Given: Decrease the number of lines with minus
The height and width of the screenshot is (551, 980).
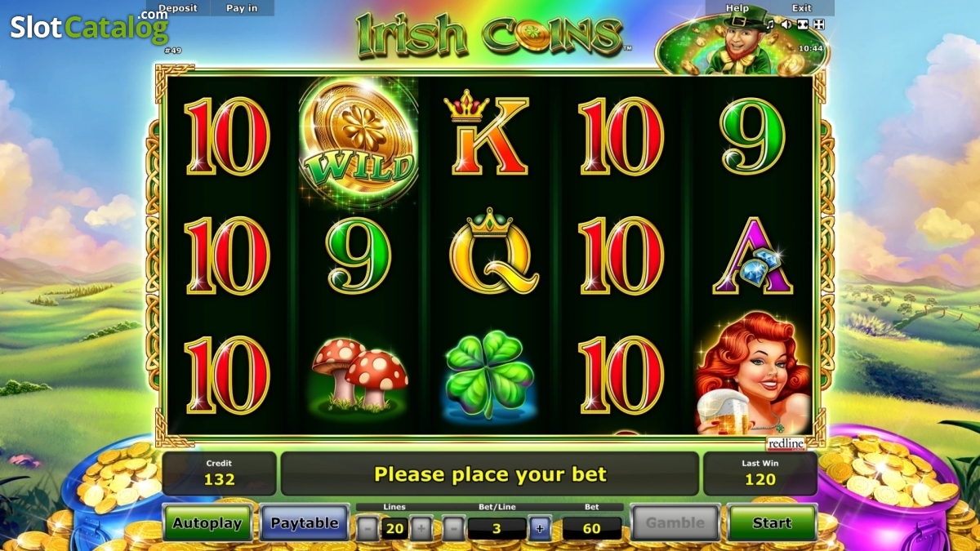Looking at the screenshot, I should [x=367, y=528].
